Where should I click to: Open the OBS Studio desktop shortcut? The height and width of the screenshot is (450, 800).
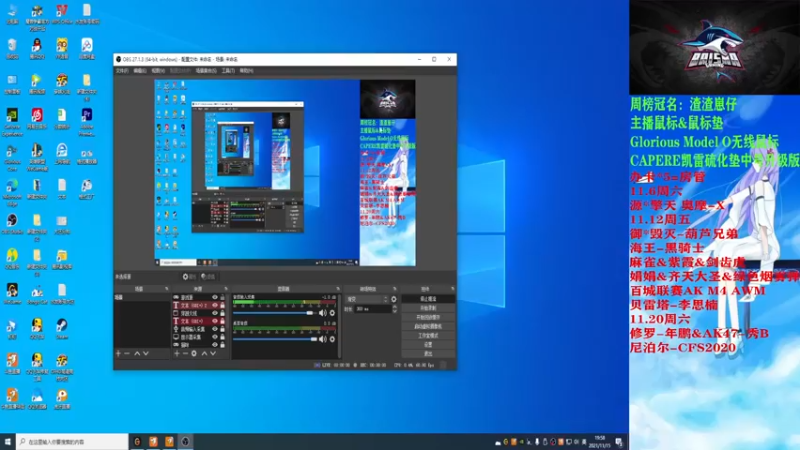pos(12,224)
